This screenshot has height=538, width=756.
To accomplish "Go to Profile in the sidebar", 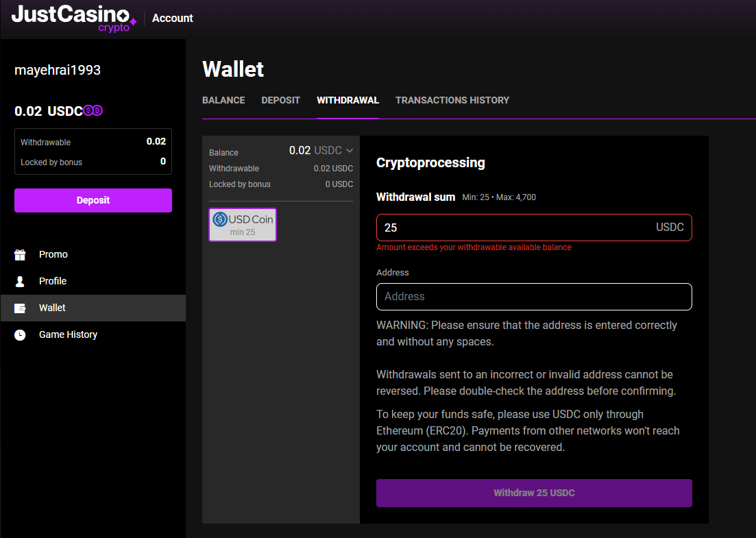I will [x=93, y=281].
